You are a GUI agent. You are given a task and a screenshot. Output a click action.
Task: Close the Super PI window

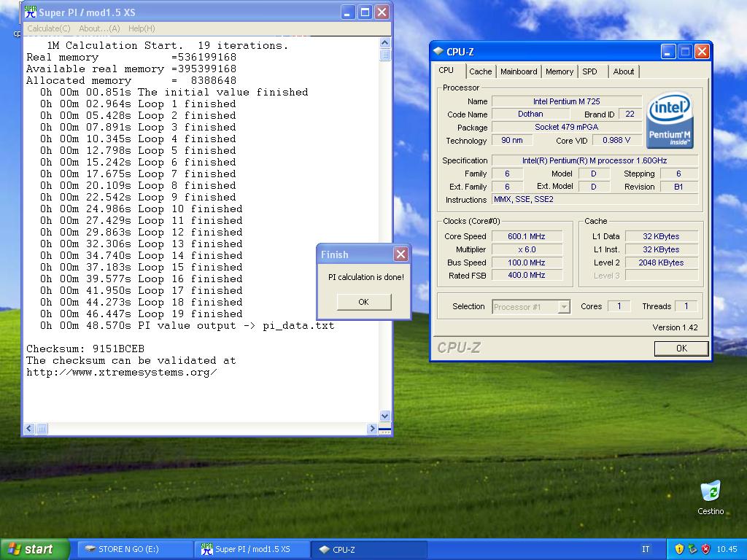(x=382, y=12)
